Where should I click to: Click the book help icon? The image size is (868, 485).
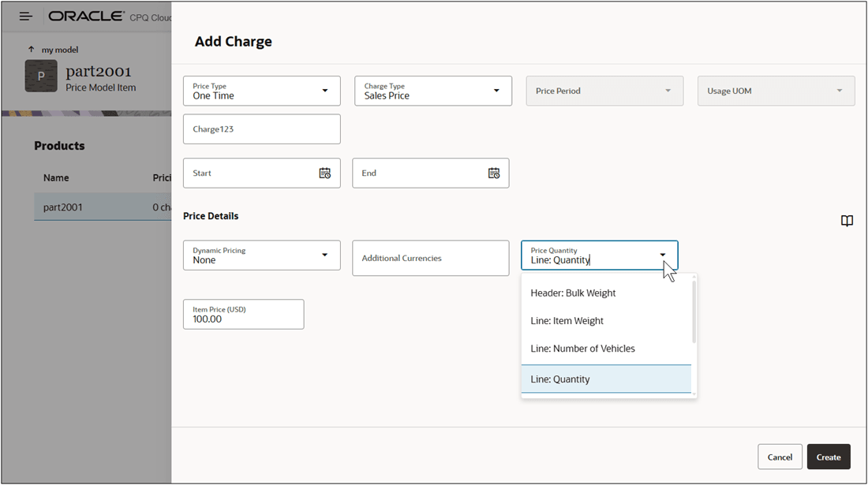coord(847,221)
